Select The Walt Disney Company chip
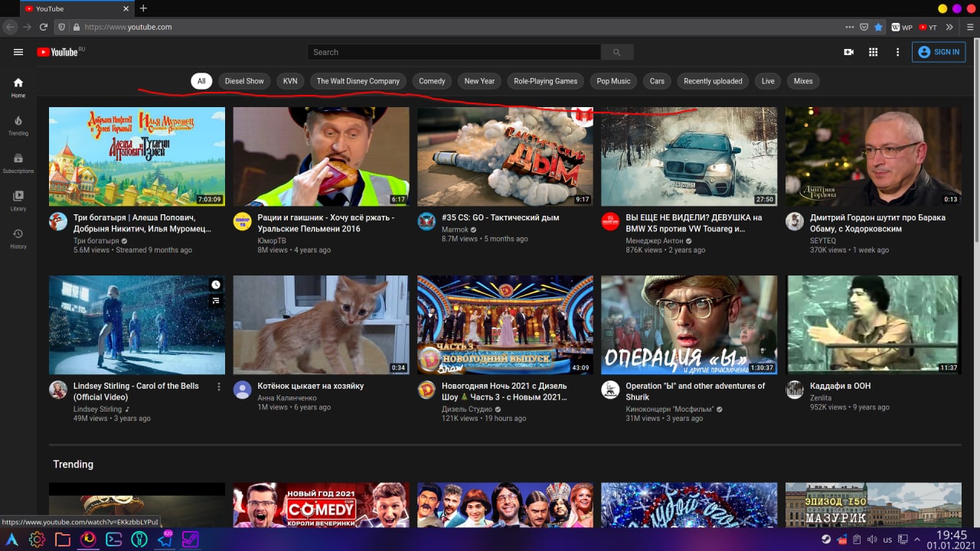This screenshot has height=551, width=980. click(358, 81)
